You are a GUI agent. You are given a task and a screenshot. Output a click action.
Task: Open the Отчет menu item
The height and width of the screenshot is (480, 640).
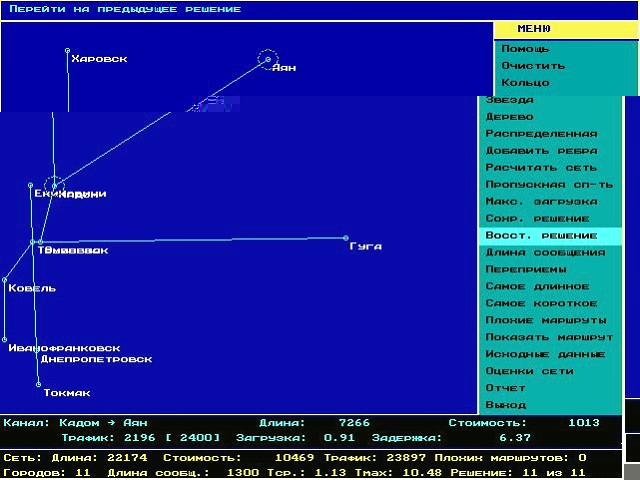point(505,388)
